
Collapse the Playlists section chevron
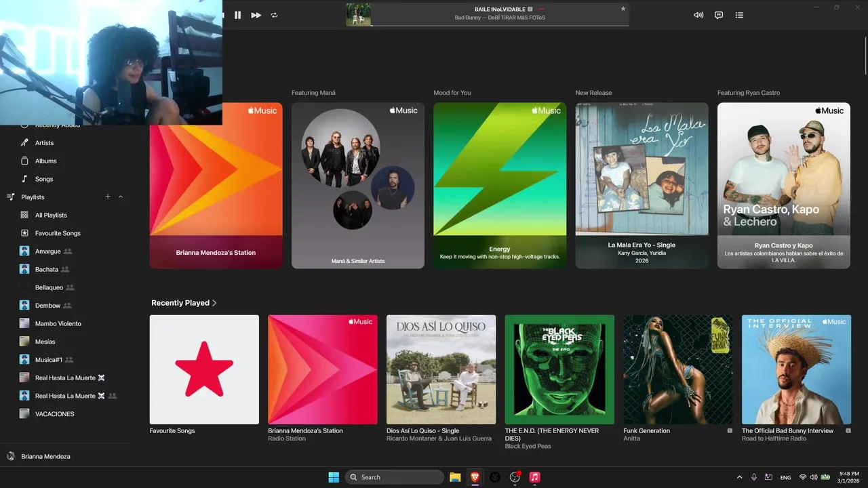tap(121, 197)
